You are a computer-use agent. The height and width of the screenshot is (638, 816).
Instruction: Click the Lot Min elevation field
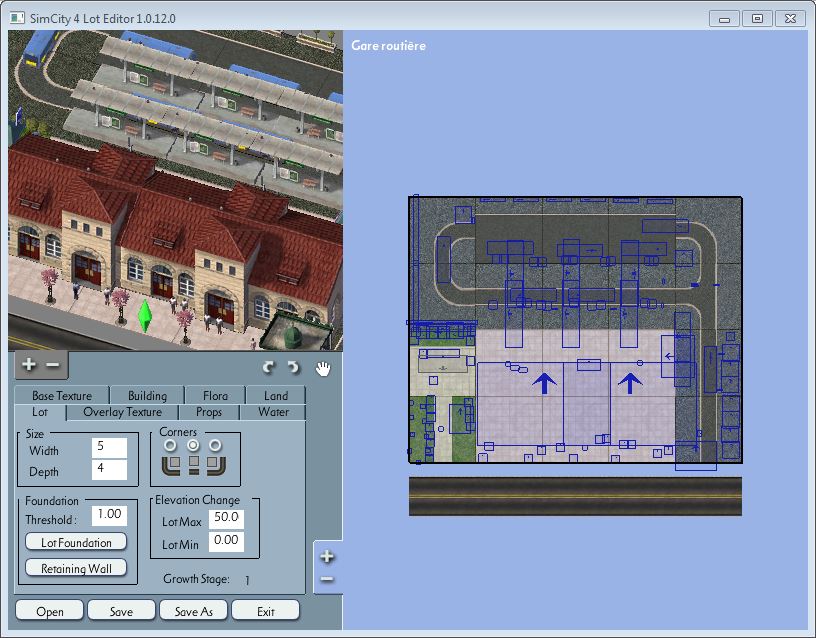coord(226,541)
